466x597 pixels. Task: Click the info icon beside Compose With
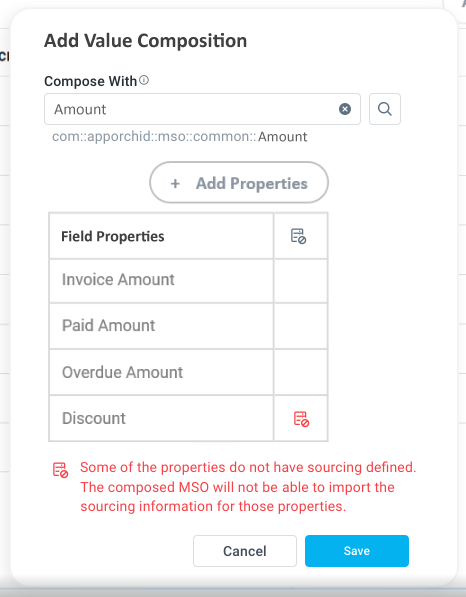pyautogui.click(x=144, y=80)
